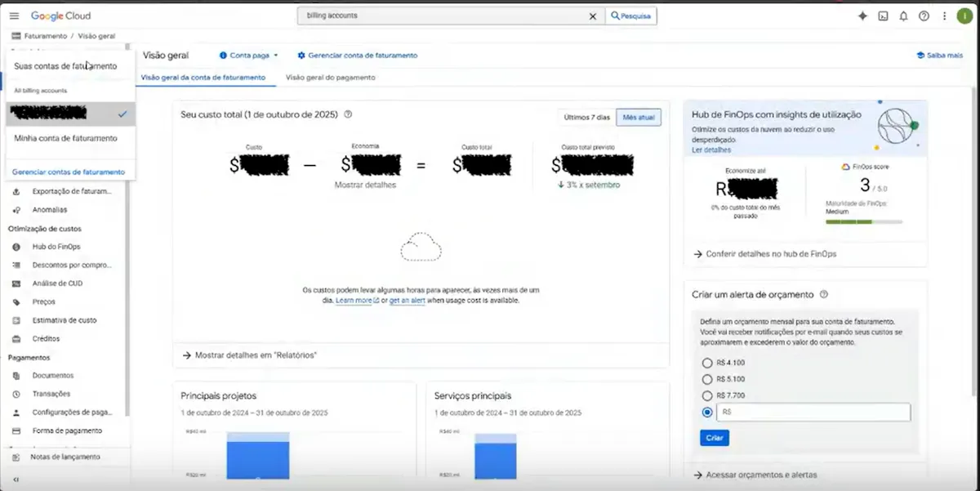Click the Notas de lançamento icon

tap(16, 458)
